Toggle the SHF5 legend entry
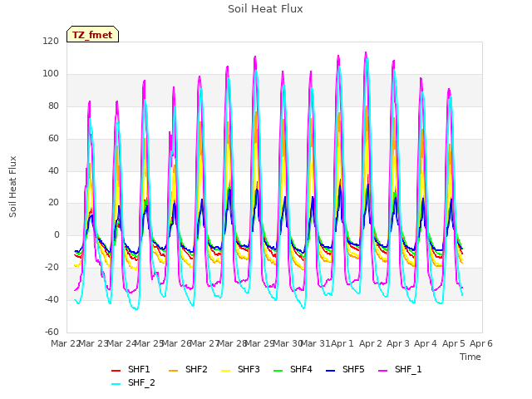Screen dimensions: 532x399 pos(345,369)
